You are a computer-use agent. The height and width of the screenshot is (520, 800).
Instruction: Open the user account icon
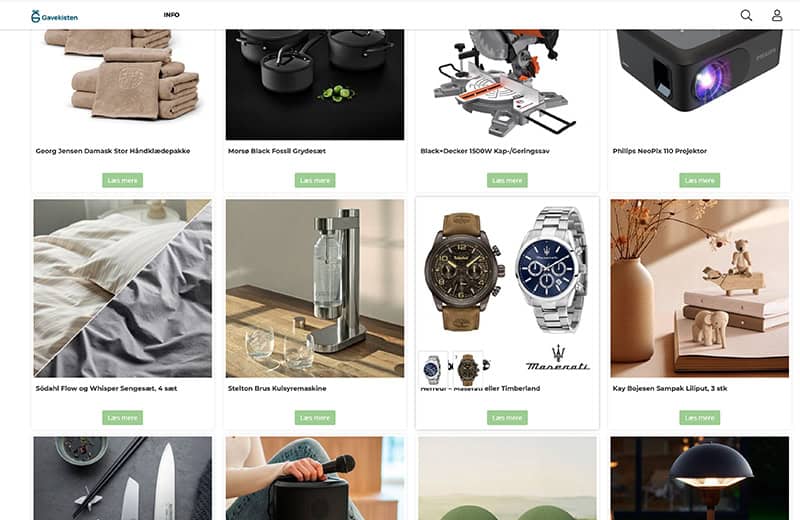coord(777,15)
